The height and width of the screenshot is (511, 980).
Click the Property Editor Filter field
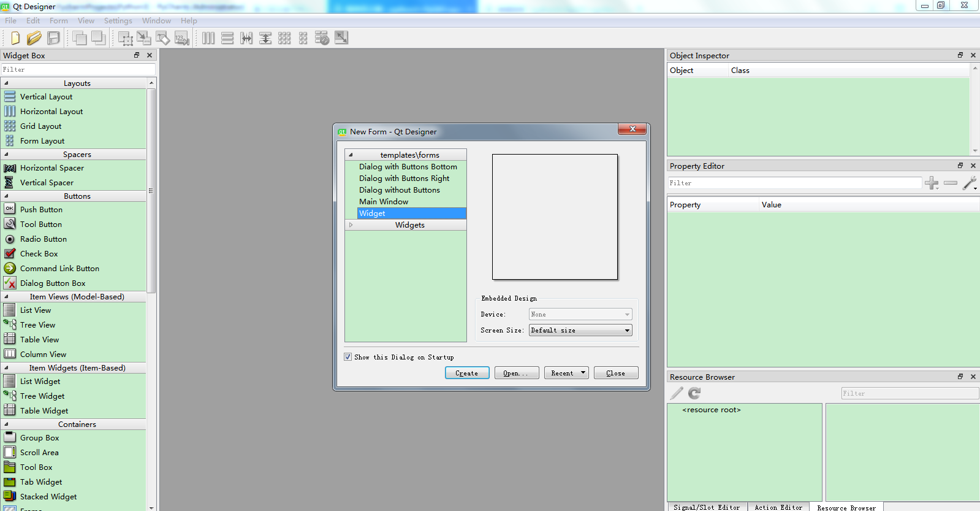[795, 183]
